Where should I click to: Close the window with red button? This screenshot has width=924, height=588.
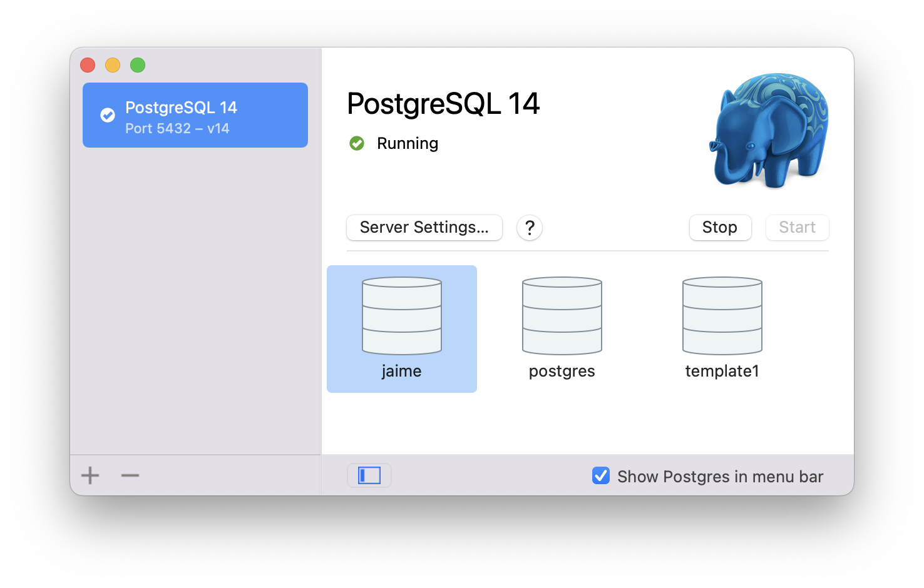pyautogui.click(x=88, y=65)
